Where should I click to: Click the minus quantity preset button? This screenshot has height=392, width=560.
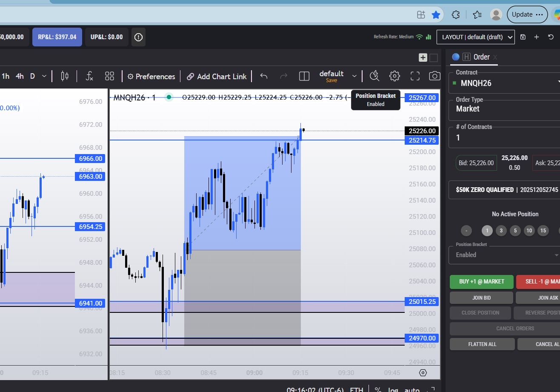point(466,231)
